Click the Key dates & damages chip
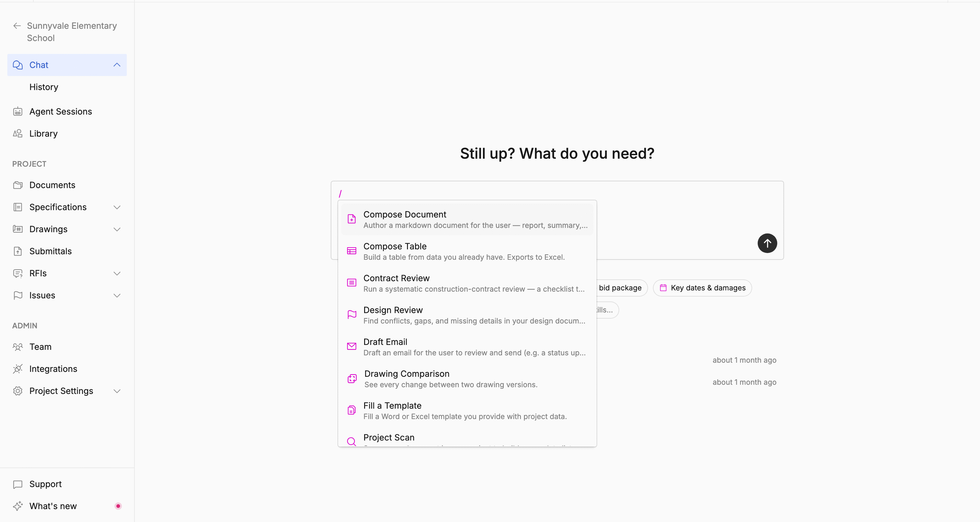Viewport: 980px width, 522px height. click(x=702, y=288)
